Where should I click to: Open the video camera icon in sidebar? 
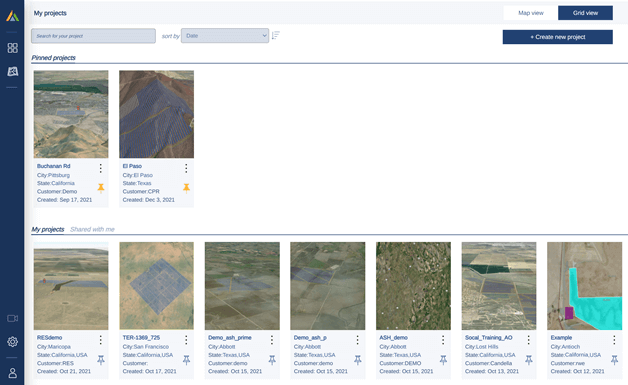tap(12, 318)
